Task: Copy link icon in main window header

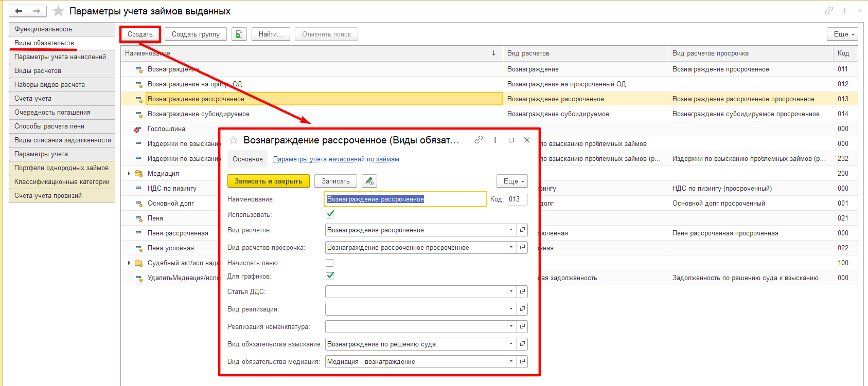Action: (x=829, y=10)
